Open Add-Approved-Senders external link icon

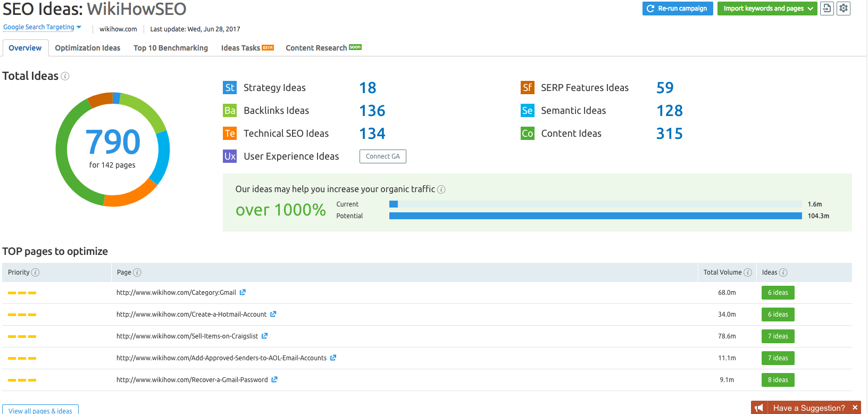[x=333, y=358]
